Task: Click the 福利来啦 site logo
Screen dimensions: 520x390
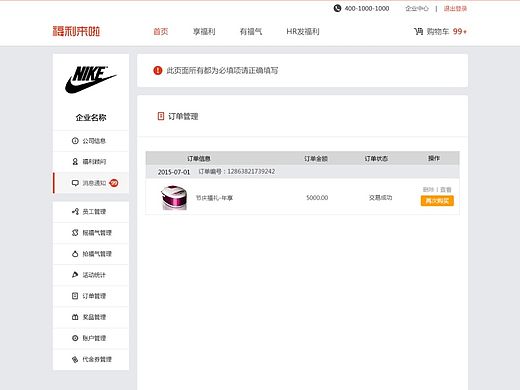Action: pos(76,31)
